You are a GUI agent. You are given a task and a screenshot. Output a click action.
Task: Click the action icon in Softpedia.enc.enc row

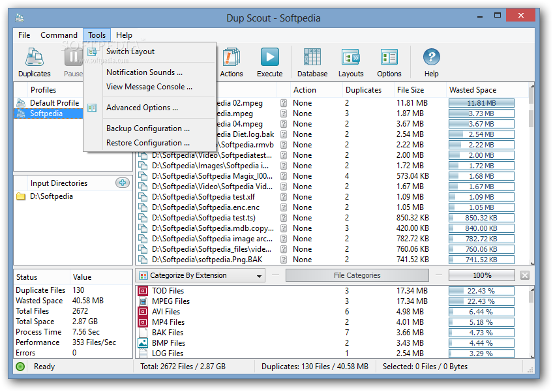coord(284,207)
